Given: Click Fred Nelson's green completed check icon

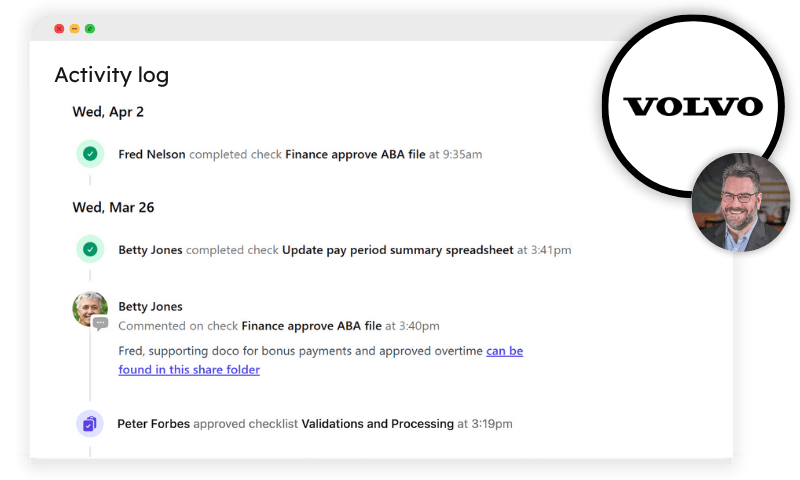Looking at the screenshot, I should (90, 154).
